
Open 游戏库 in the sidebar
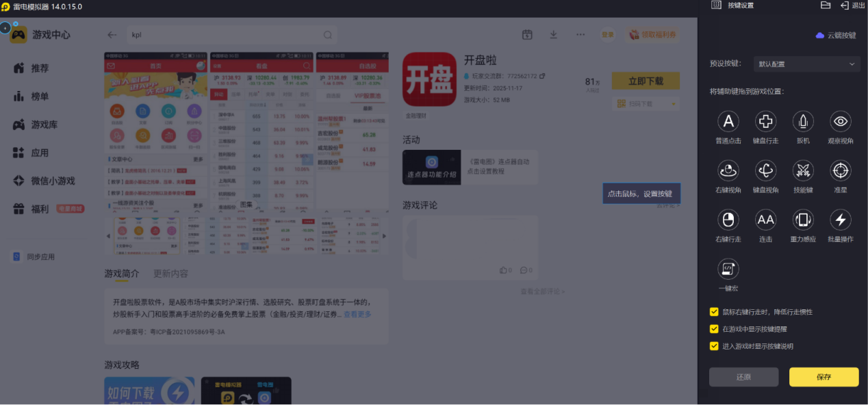pos(36,125)
